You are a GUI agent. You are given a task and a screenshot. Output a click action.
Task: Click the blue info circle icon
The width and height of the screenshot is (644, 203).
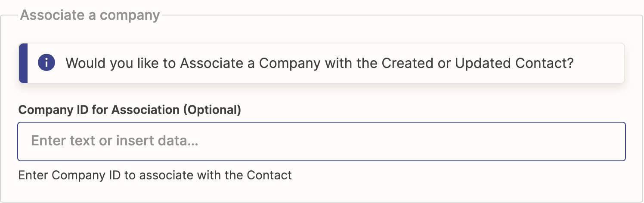point(46,63)
